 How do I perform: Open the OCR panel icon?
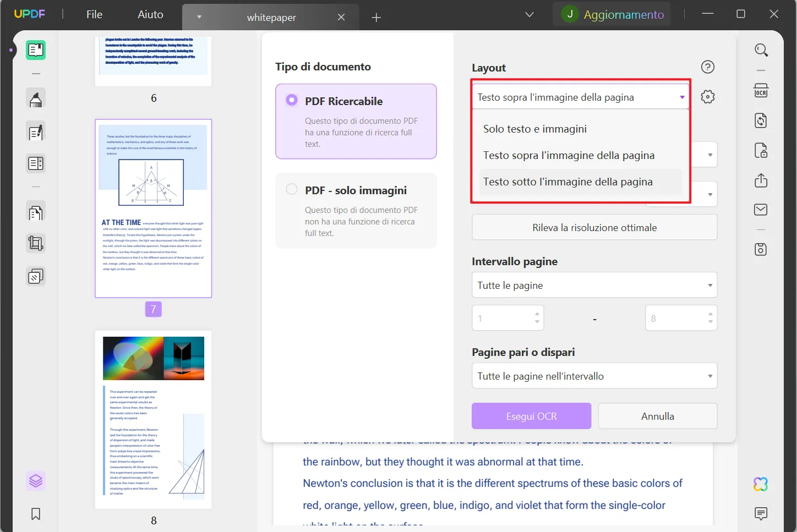(761, 91)
